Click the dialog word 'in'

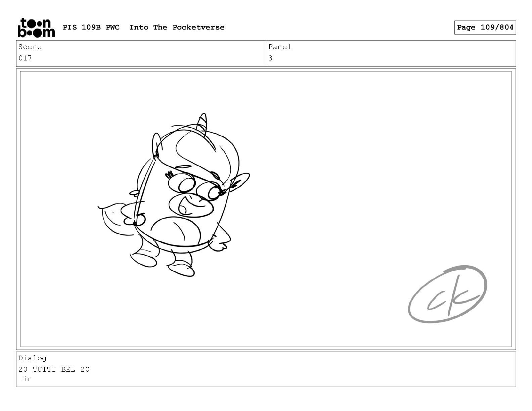(x=28, y=379)
